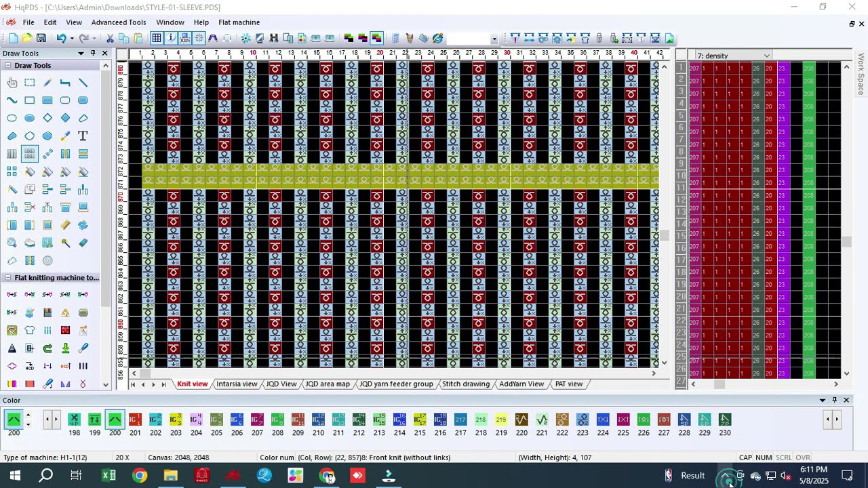
Task: Click the canvas horizontal scrollbar
Action: [393, 373]
